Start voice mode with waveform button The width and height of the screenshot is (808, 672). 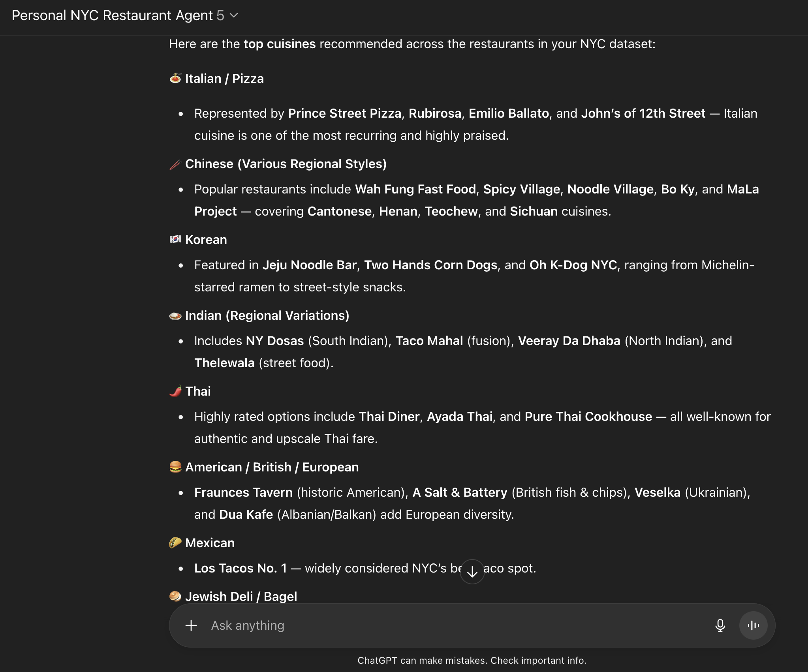(x=753, y=625)
